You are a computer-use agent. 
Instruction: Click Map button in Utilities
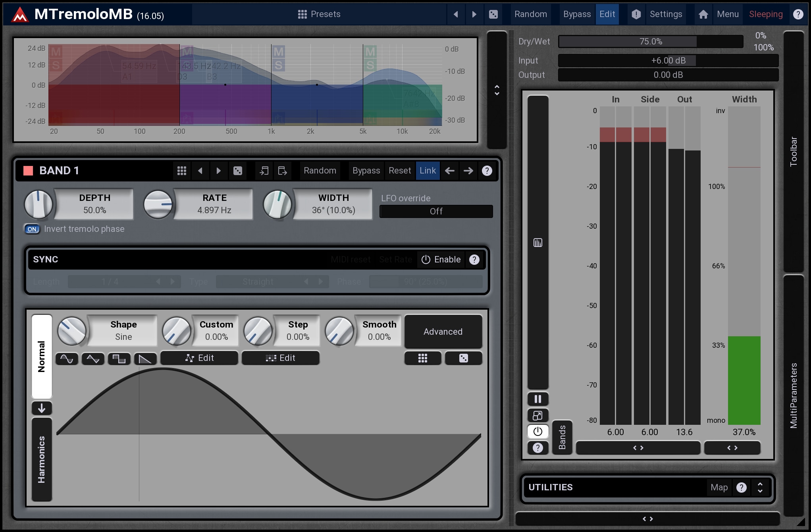719,488
